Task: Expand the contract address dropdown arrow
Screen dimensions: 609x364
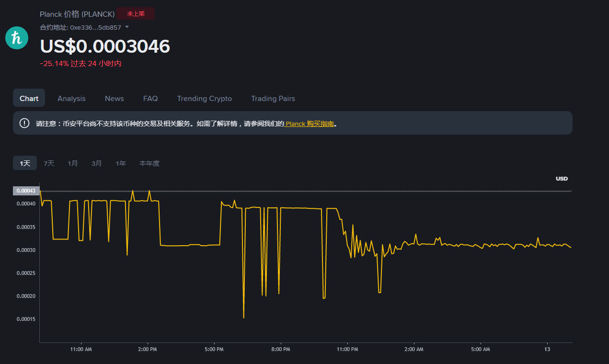Action: point(127,27)
